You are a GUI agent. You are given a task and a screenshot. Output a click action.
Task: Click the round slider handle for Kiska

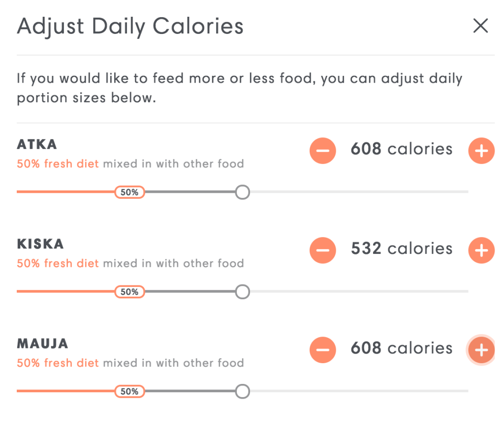tap(242, 292)
